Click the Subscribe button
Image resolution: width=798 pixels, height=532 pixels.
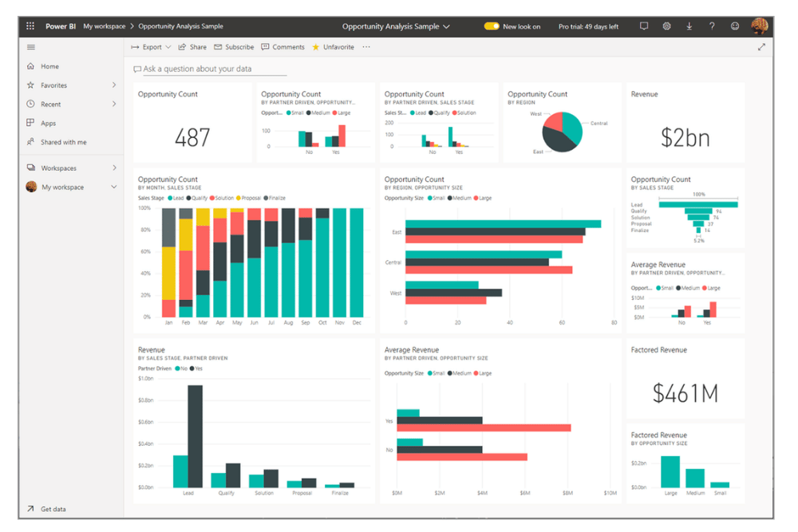pyautogui.click(x=234, y=47)
